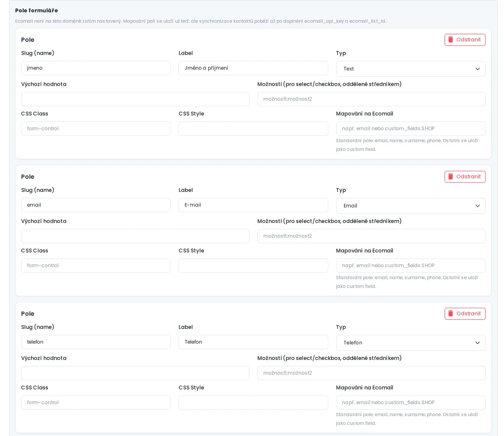Click trash icon in jmeno field's Odstranit button

450,39
